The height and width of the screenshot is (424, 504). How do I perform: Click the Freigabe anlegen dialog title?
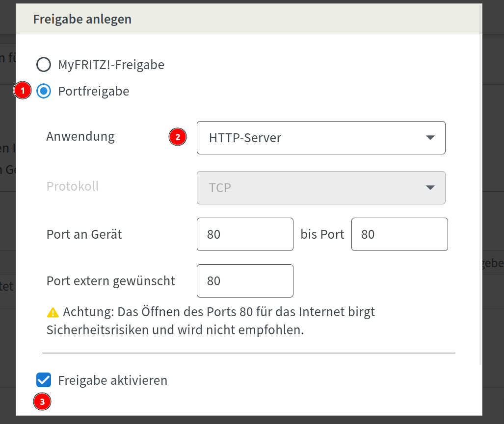[x=82, y=19]
